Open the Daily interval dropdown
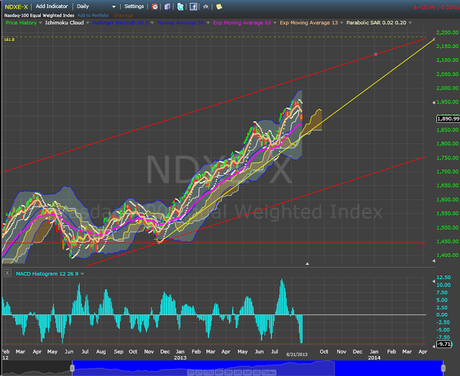 [96, 6]
